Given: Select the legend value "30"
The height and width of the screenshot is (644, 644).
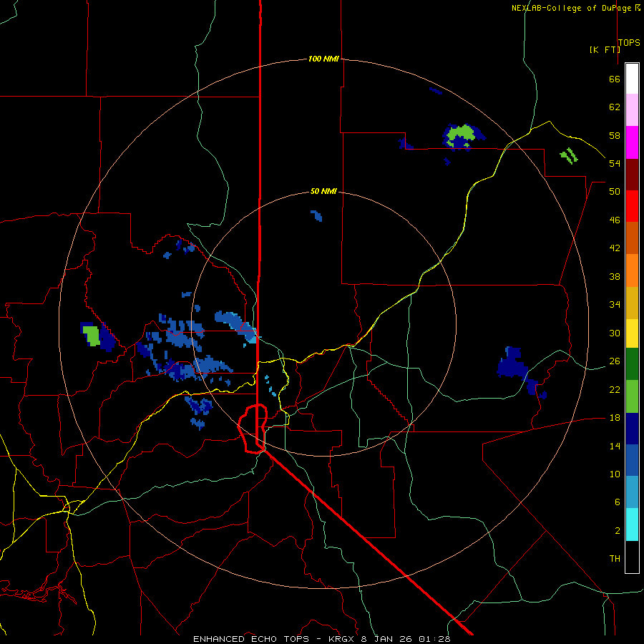Looking at the screenshot, I should pos(615,333).
